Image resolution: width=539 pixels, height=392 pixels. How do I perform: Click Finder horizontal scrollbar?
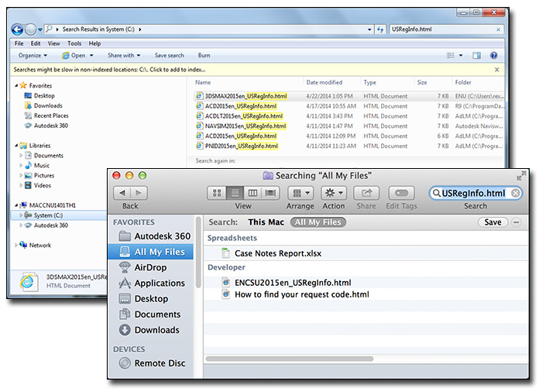click(290, 359)
